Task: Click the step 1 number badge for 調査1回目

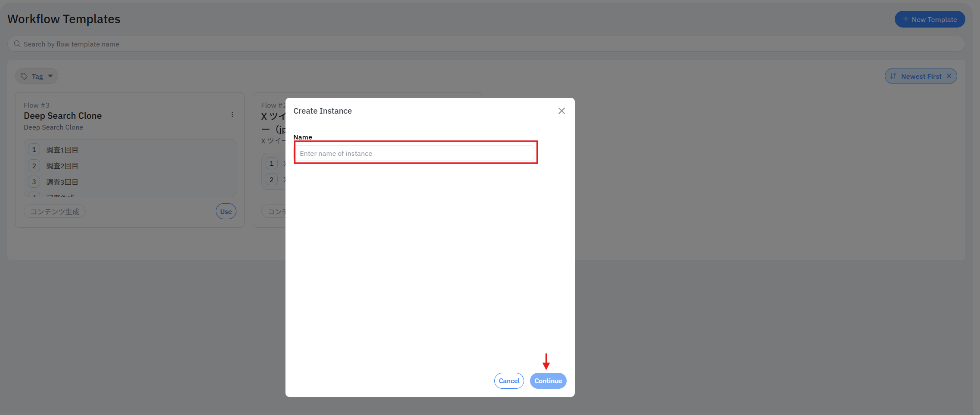Action: pyautogui.click(x=34, y=150)
